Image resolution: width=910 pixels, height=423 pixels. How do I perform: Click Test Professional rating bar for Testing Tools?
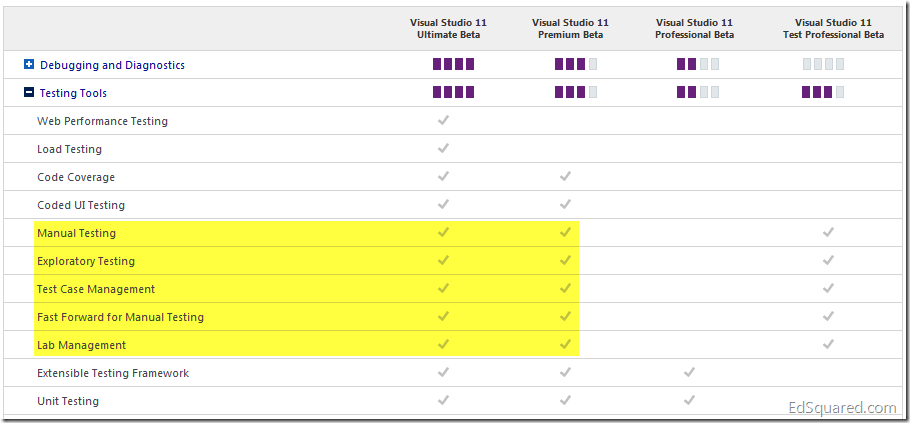click(x=823, y=92)
